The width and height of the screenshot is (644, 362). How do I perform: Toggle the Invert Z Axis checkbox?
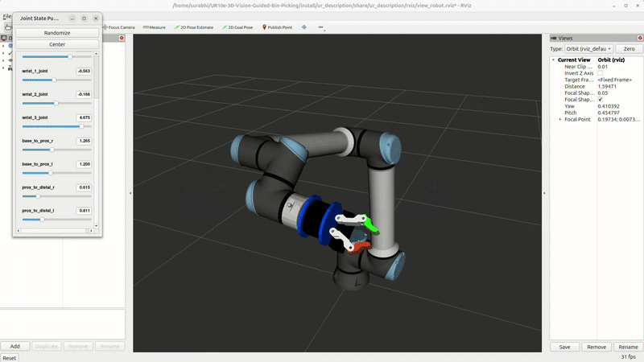point(600,73)
